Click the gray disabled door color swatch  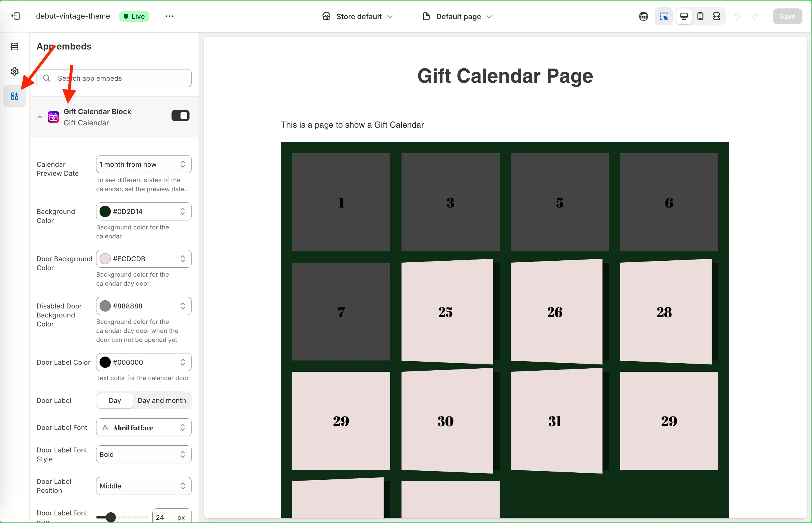coord(105,306)
